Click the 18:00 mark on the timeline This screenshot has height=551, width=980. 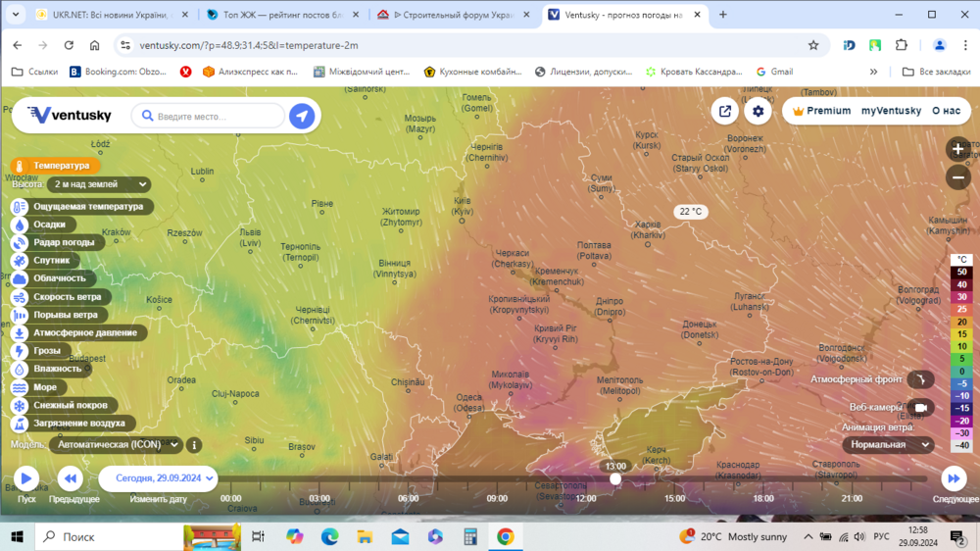point(763,498)
